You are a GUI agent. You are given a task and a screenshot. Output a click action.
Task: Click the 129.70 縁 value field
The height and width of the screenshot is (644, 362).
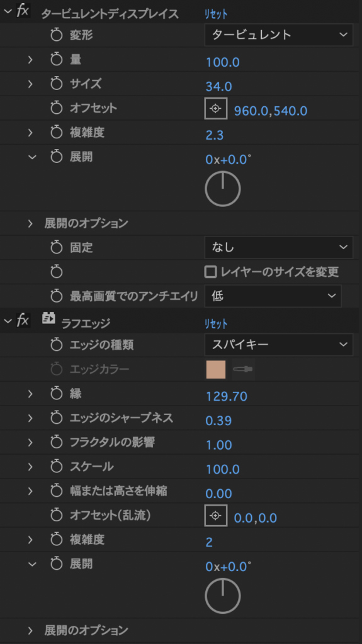(227, 396)
